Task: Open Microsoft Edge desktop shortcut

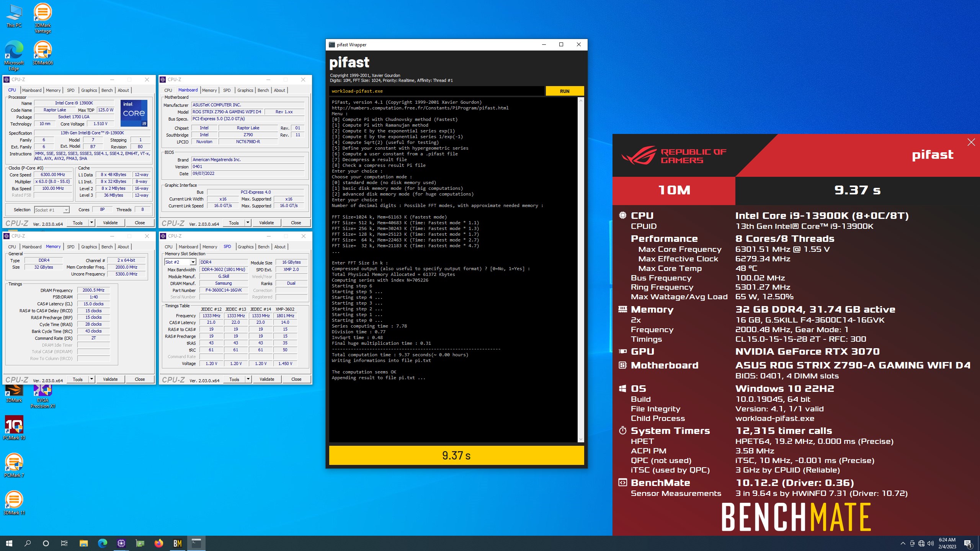Action: point(14,55)
